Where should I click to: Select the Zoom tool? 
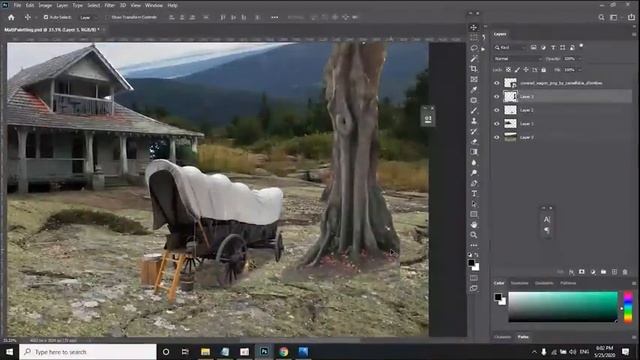point(473,235)
